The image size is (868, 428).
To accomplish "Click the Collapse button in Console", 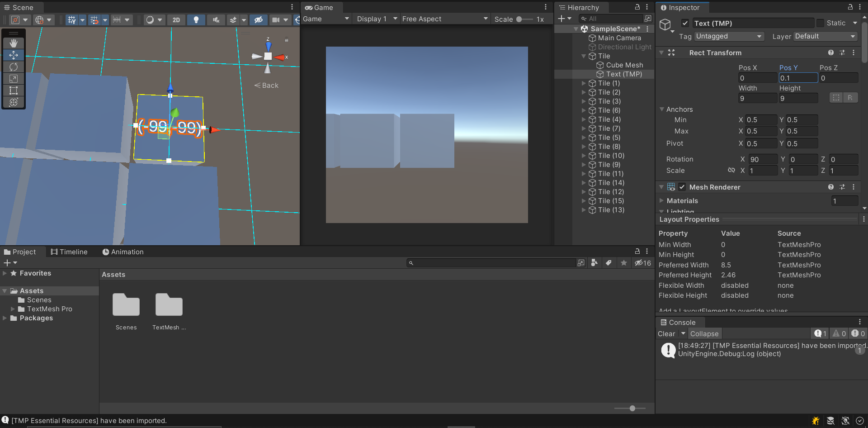I will (704, 333).
